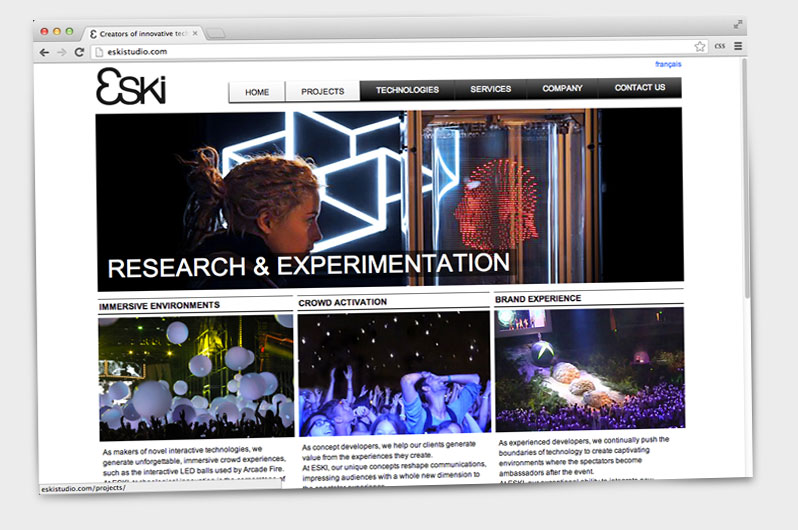
Task: Go to the HOME menu item
Action: 257,91
